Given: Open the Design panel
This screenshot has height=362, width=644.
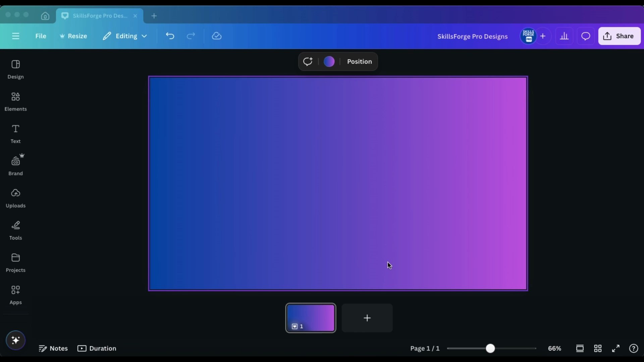Looking at the screenshot, I should [15, 69].
